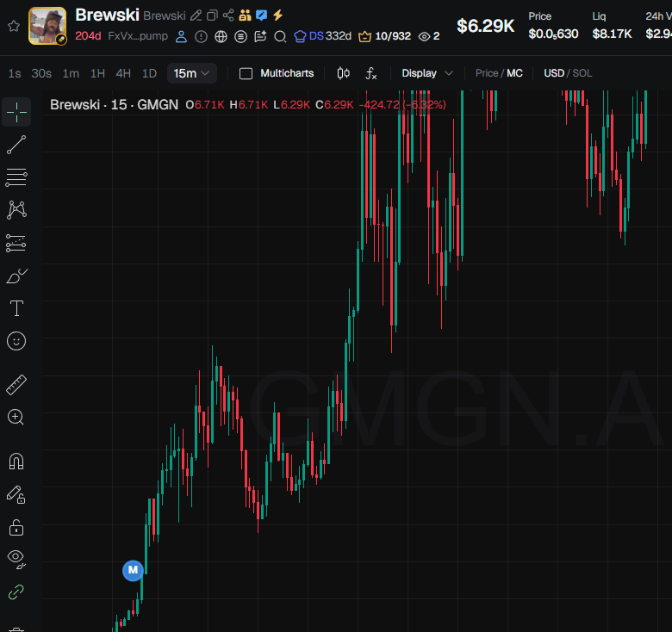Open the note with sparkle icon
The image size is (672, 632).
point(260,37)
